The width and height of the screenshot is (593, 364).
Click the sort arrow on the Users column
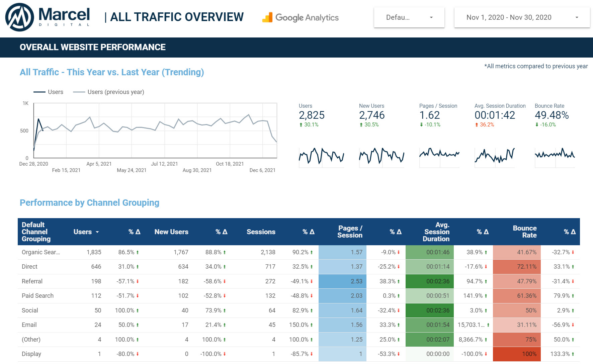pyautogui.click(x=97, y=232)
